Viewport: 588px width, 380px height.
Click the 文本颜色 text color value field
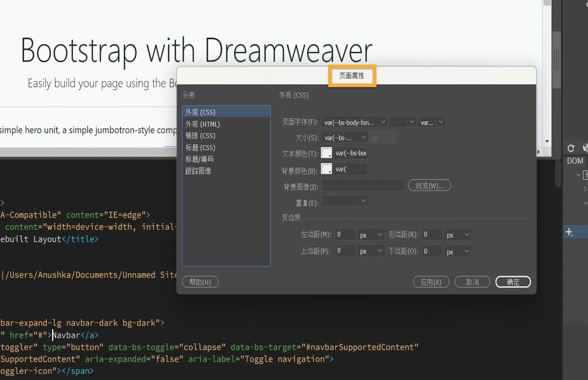point(351,153)
